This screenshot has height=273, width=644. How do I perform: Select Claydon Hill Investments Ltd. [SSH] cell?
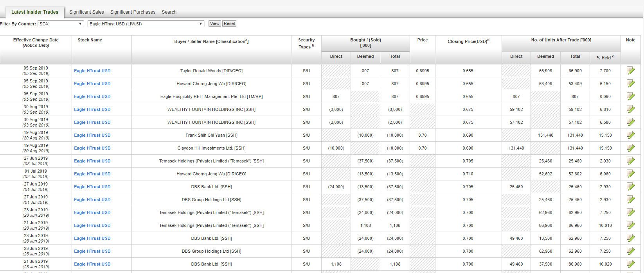point(211,148)
